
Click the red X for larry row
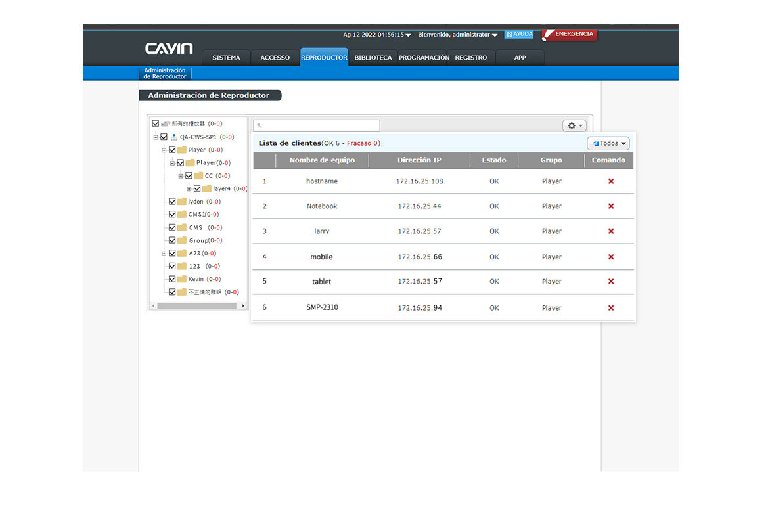point(611,231)
